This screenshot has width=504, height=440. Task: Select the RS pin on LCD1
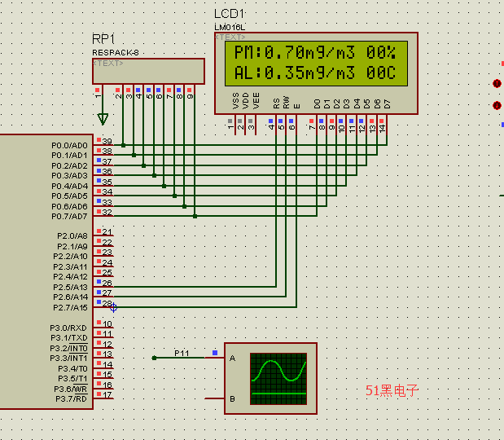click(x=276, y=103)
